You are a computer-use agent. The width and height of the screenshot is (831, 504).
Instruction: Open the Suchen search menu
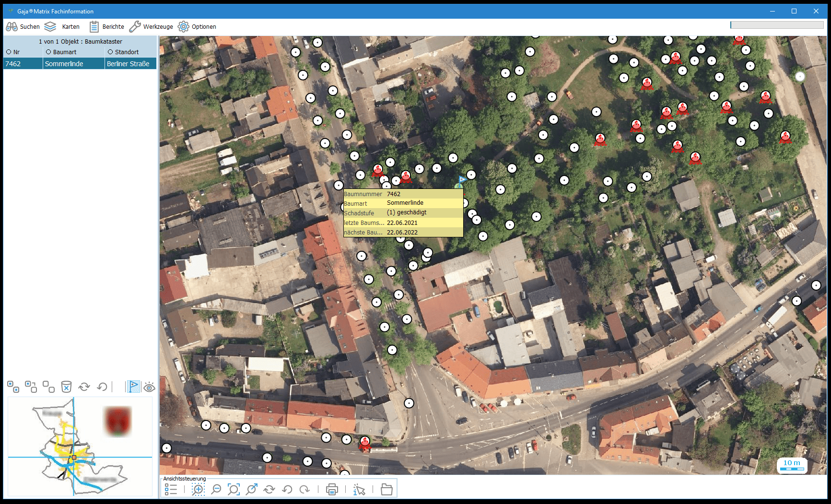(23, 27)
